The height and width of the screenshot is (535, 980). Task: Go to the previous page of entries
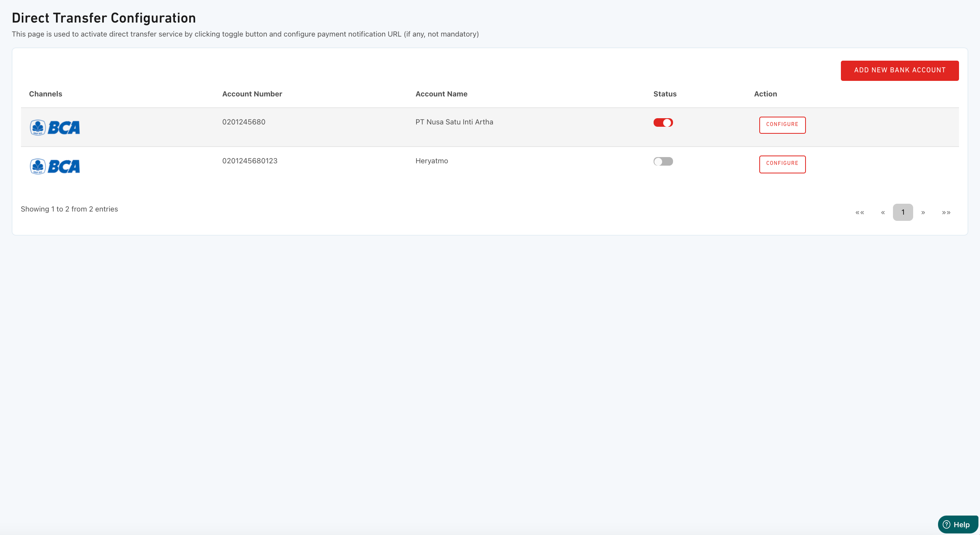tap(883, 212)
